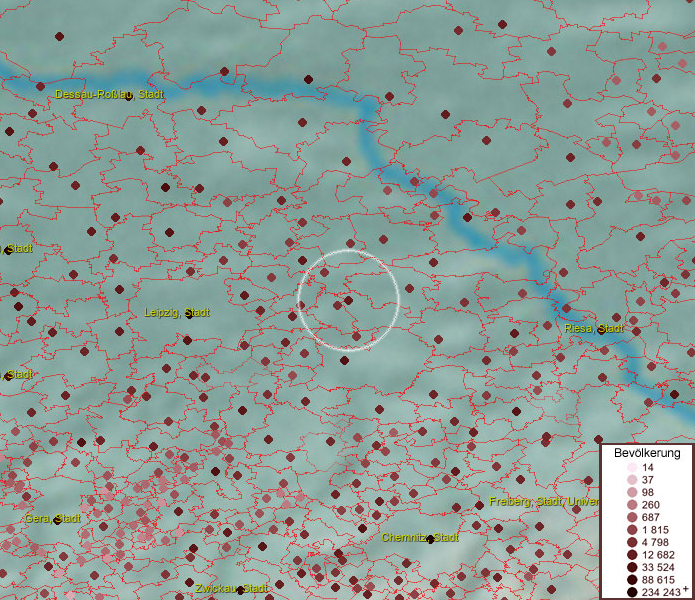Select the black marker on Dessau-Roßlau label
This screenshot has height=600, width=695.
(x=128, y=97)
